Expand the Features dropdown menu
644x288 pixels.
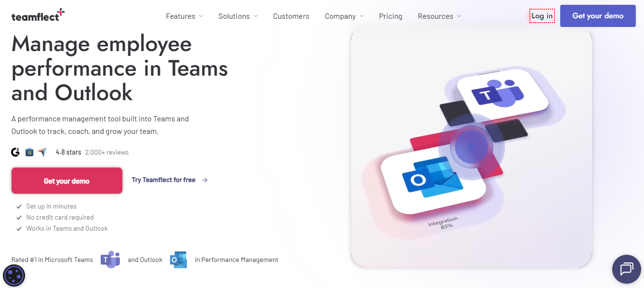[x=184, y=16]
